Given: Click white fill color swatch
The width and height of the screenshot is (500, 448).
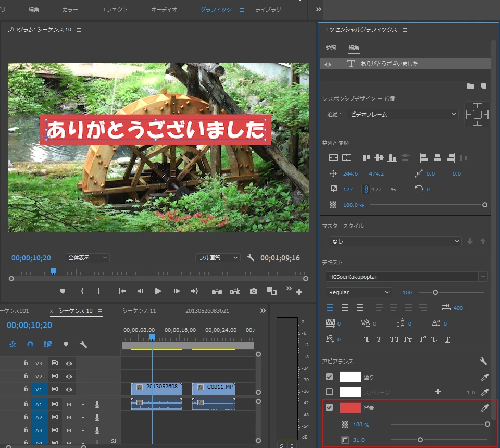Looking at the screenshot, I should pyautogui.click(x=350, y=377).
